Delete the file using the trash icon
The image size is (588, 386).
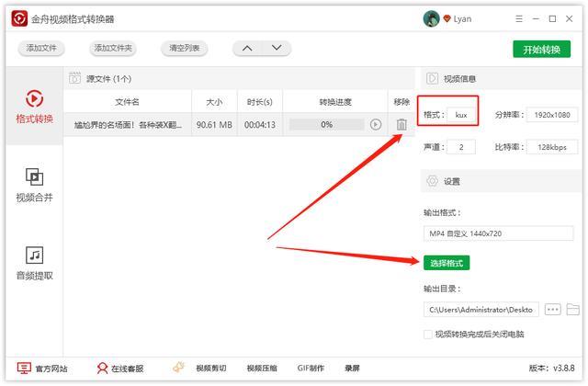click(x=401, y=124)
